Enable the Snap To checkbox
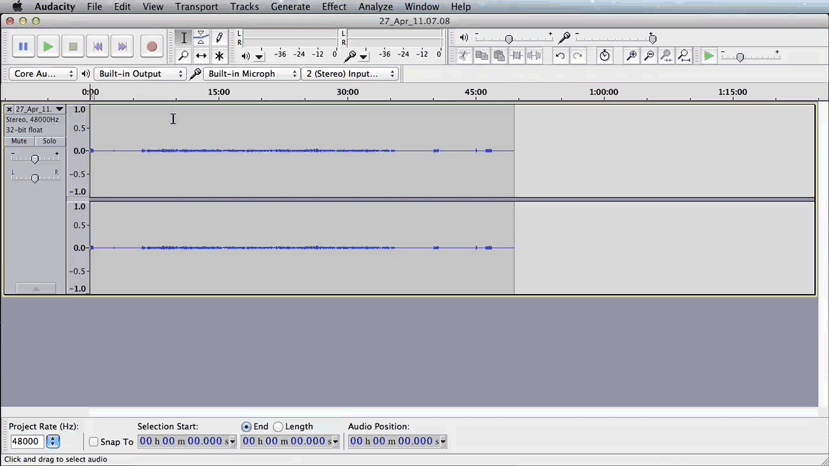This screenshot has height=466, width=829. coord(94,442)
